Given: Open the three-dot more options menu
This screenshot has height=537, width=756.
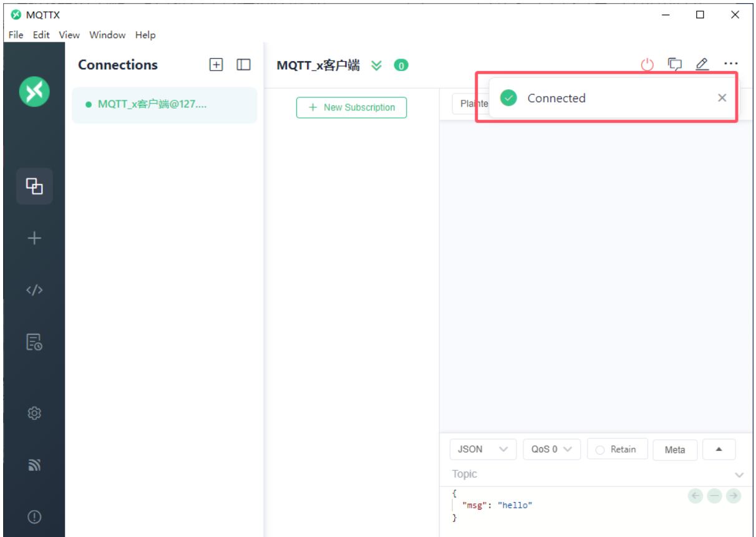Looking at the screenshot, I should click(x=731, y=64).
